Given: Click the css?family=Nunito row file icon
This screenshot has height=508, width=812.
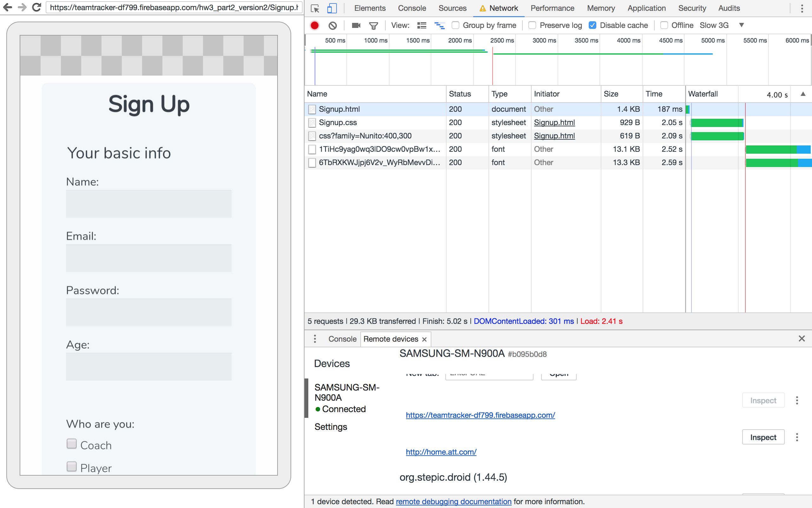Looking at the screenshot, I should click(312, 136).
